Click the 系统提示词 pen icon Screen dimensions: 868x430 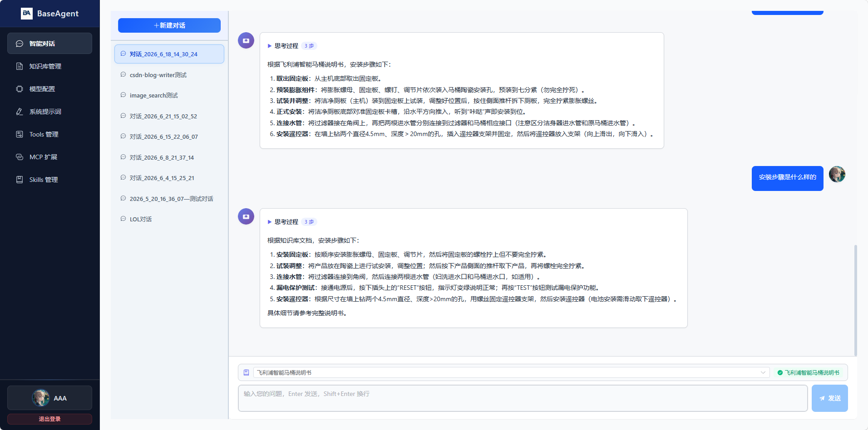coord(20,112)
